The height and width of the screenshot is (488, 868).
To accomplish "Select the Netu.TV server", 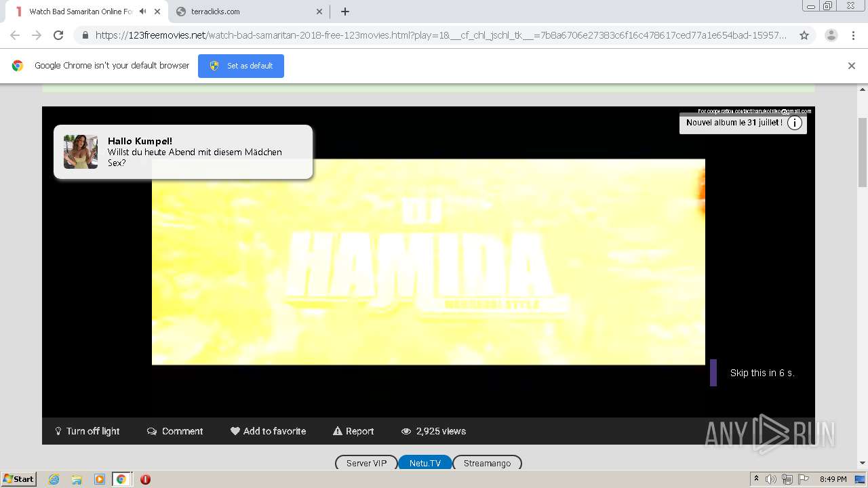I will [x=425, y=463].
